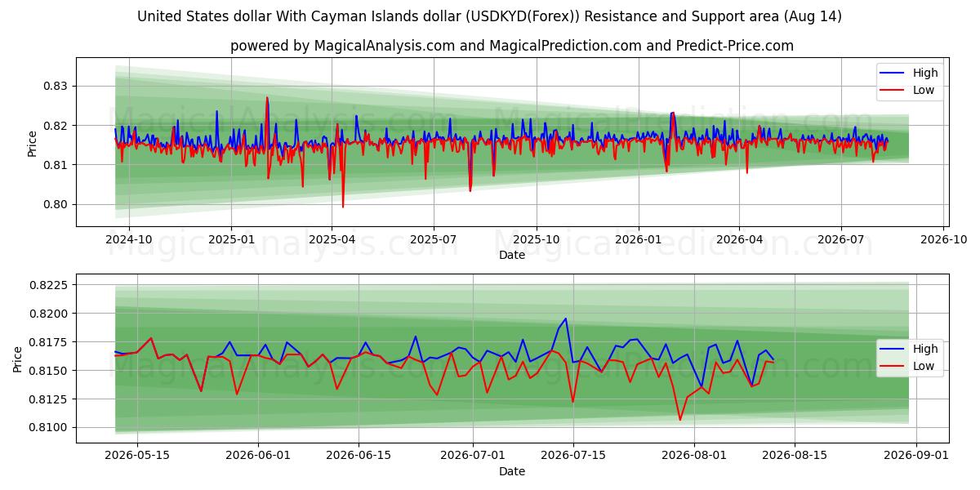Click the 0.8100 tick on bottom chart
The image size is (980, 490).
click(x=51, y=428)
